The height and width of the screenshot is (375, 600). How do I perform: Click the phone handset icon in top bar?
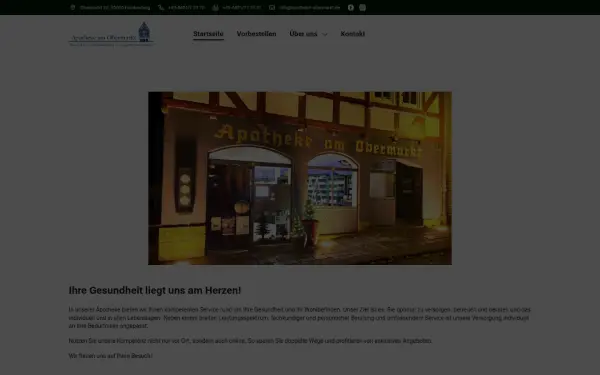click(x=161, y=7)
